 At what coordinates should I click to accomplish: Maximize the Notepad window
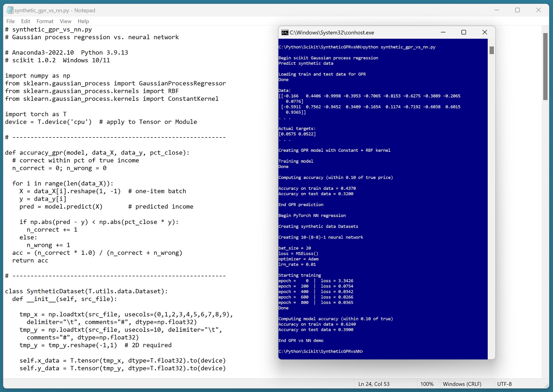click(517, 10)
